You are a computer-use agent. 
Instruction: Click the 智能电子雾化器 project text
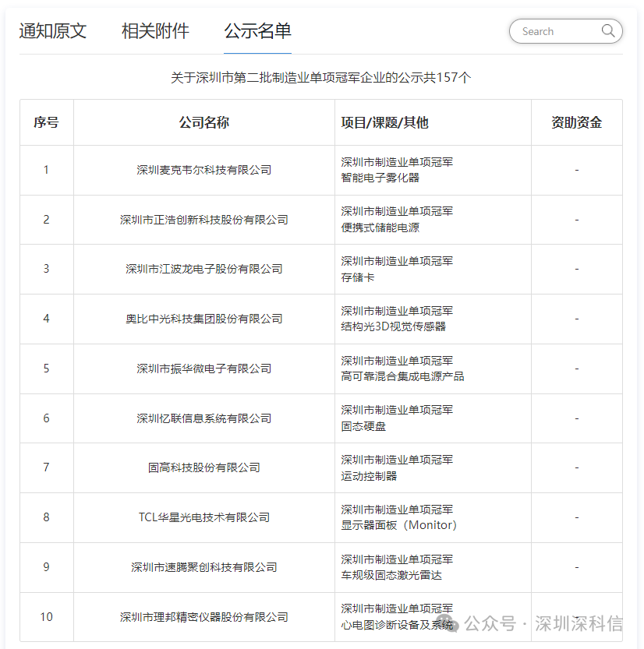click(380, 178)
